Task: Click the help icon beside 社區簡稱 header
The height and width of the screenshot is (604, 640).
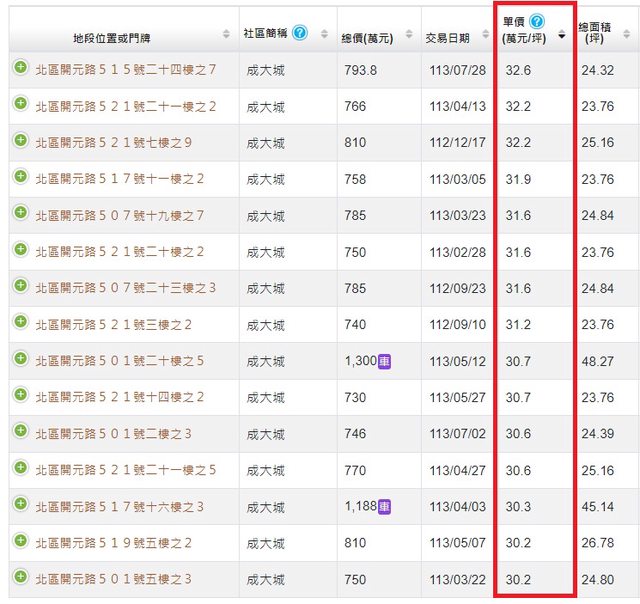Action: click(x=300, y=32)
